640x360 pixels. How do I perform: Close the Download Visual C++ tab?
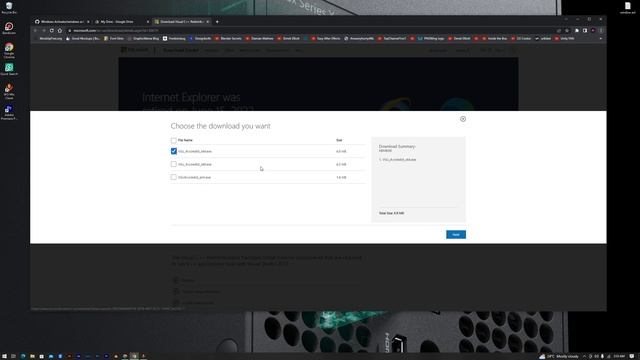(207, 22)
